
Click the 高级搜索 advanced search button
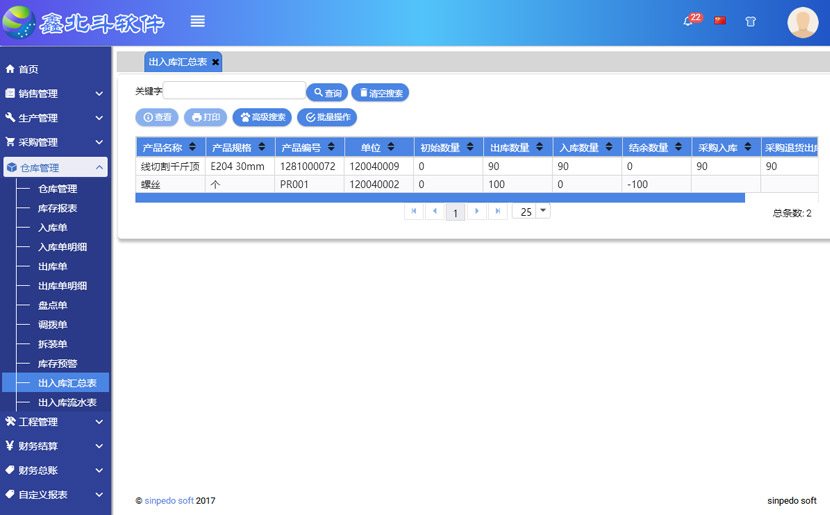(x=262, y=117)
